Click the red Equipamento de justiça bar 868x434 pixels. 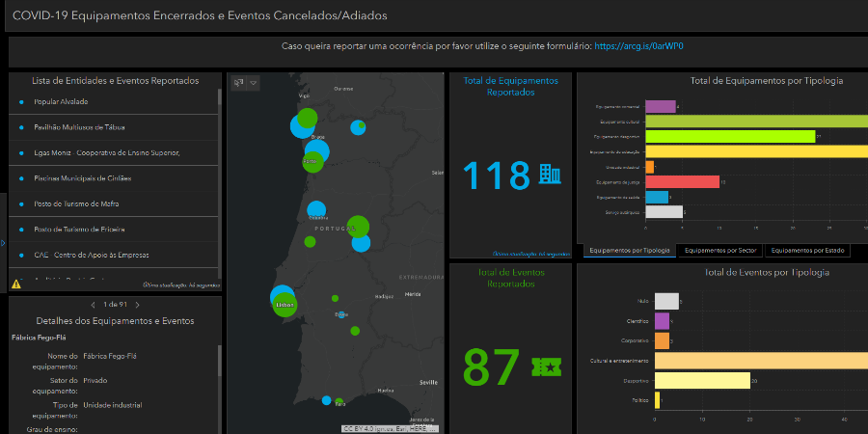pyautogui.click(x=687, y=181)
